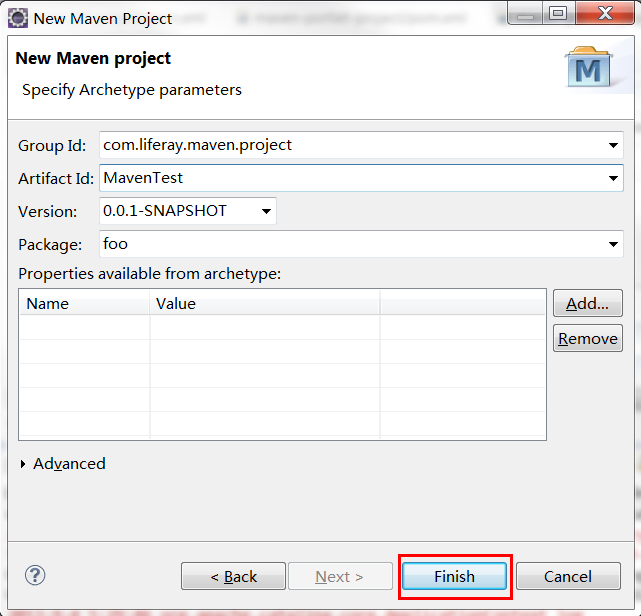Maximize the New Maven Project dialog
This screenshot has height=616, width=641.
(558, 14)
